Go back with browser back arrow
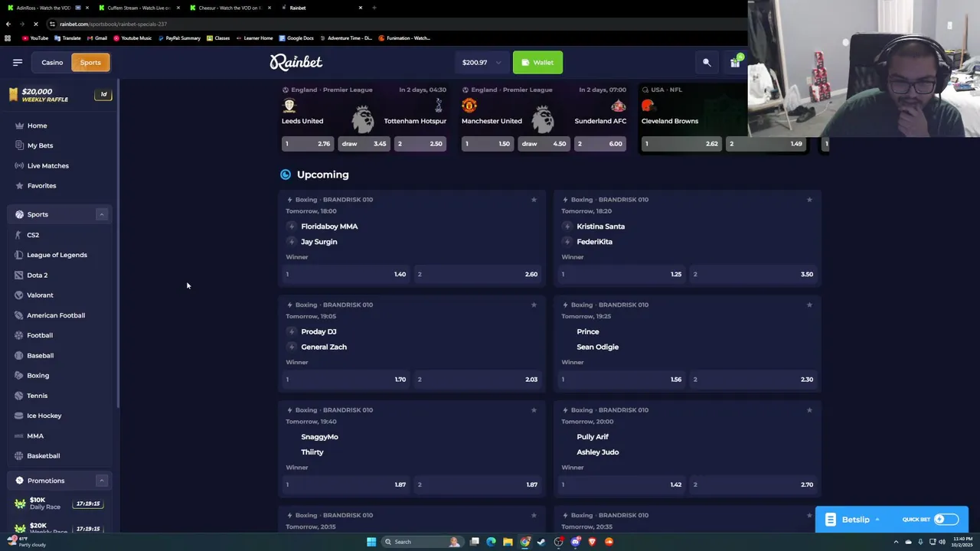980x551 pixels. tap(8, 24)
